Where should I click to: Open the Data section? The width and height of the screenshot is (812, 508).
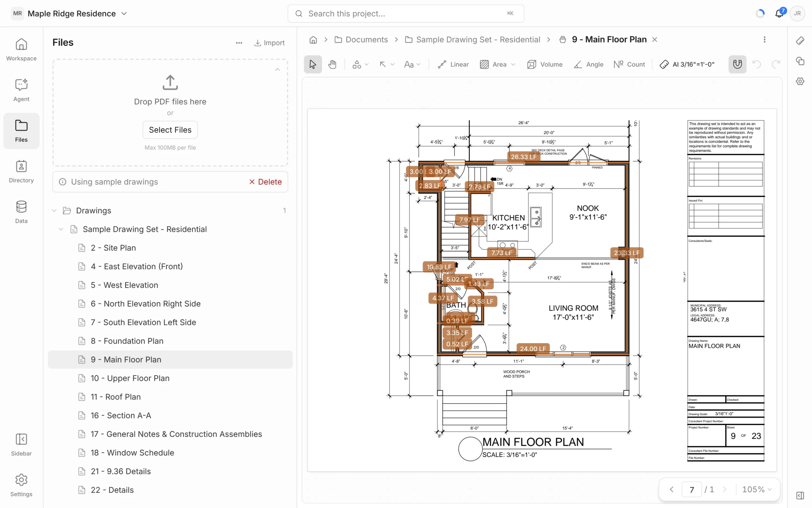click(21, 212)
